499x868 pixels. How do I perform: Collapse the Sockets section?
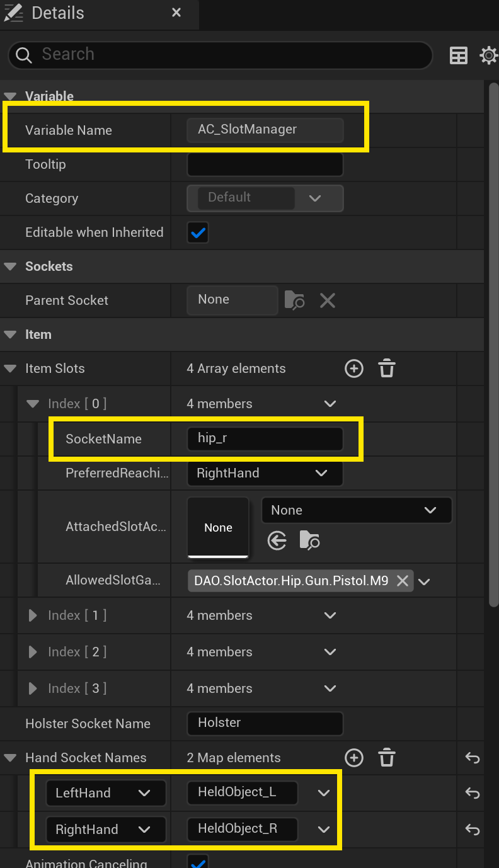click(x=10, y=266)
